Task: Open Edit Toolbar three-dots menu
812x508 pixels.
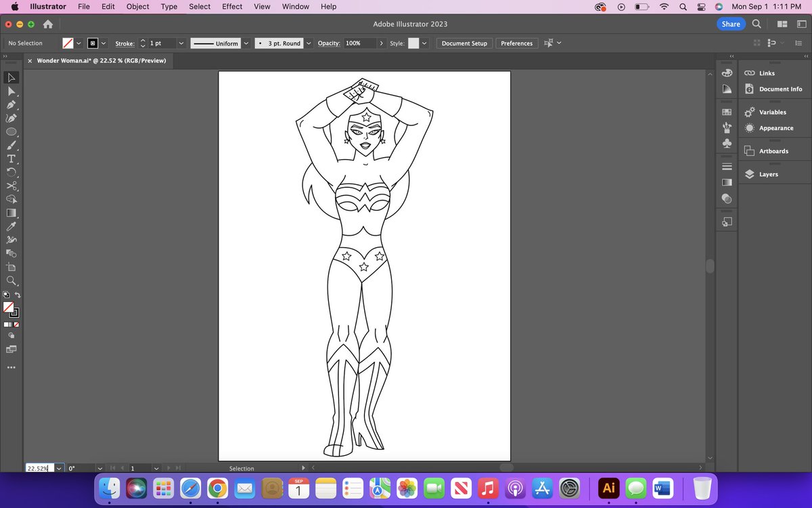Action: tap(12, 368)
